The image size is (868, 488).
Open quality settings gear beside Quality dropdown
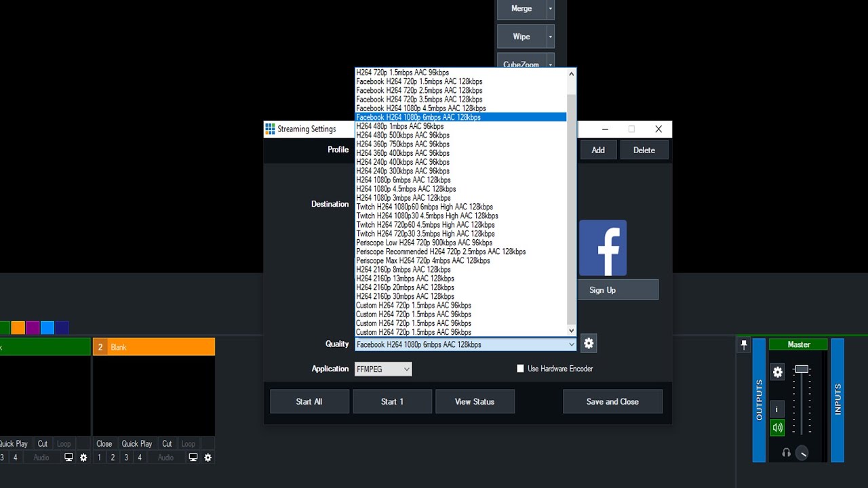(589, 344)
